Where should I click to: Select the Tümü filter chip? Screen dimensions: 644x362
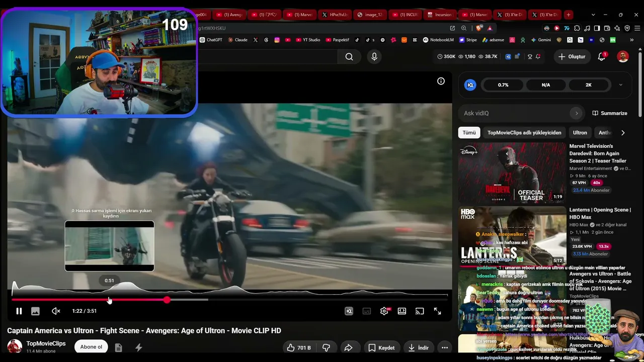pos(469,133)
